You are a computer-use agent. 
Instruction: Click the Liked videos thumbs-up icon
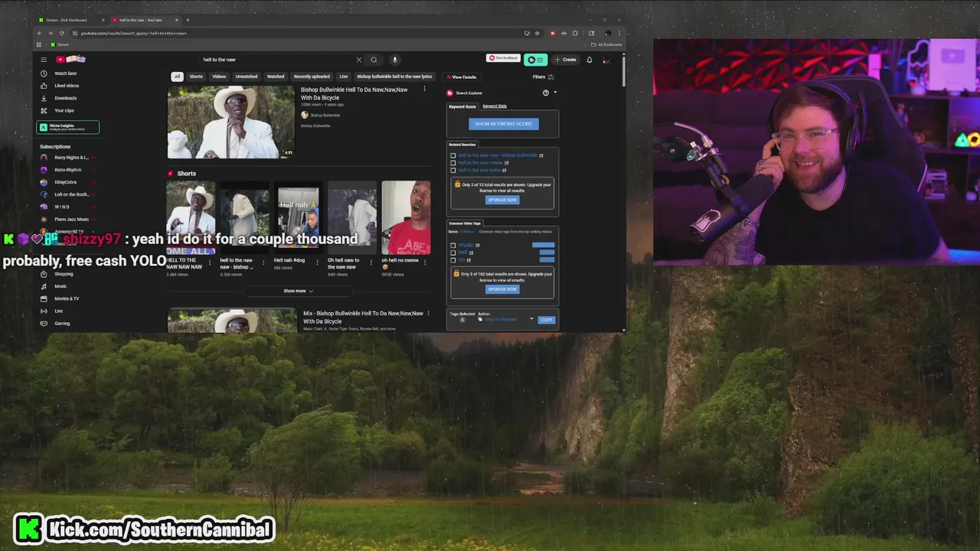(x=44, y=86)
